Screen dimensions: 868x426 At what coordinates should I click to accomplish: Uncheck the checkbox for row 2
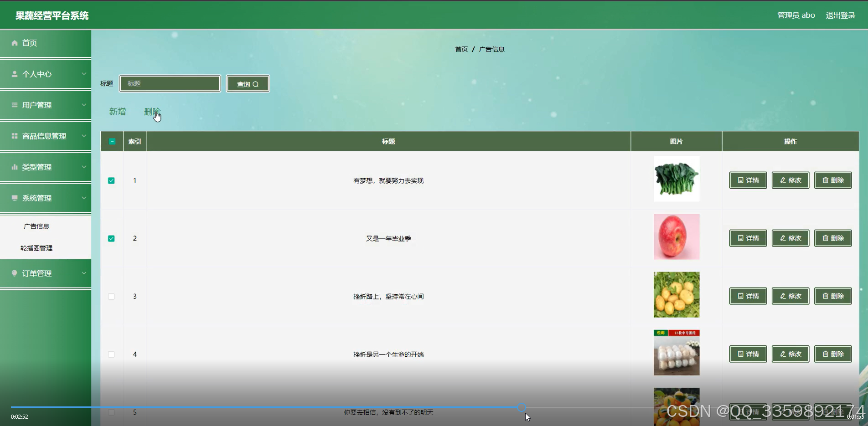pyautogui.click(x=111, y=238)
